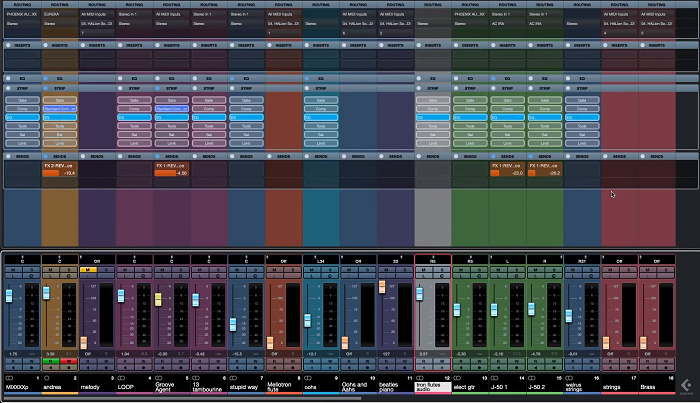Open MIDI channel 7 selector on melody
The image size is (700, 403).
[x=97, y=33]
